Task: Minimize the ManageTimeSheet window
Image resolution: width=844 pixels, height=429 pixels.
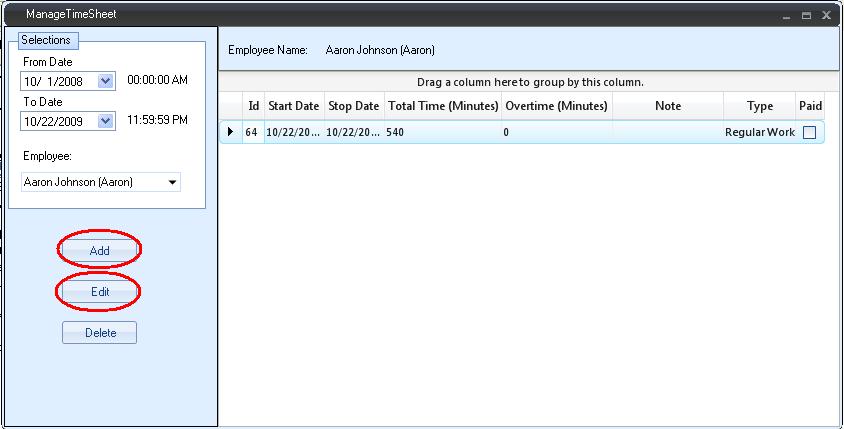Action: 787,16
